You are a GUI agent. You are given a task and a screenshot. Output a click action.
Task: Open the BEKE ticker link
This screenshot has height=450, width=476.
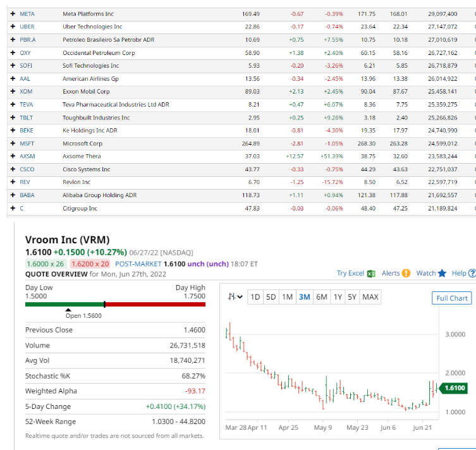pyautogui.click(x=27, y=130)
